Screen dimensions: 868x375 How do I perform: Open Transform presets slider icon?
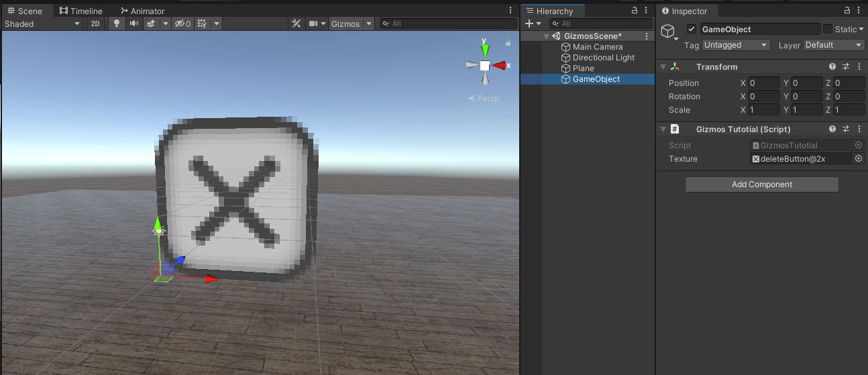(x=846, y=67)
